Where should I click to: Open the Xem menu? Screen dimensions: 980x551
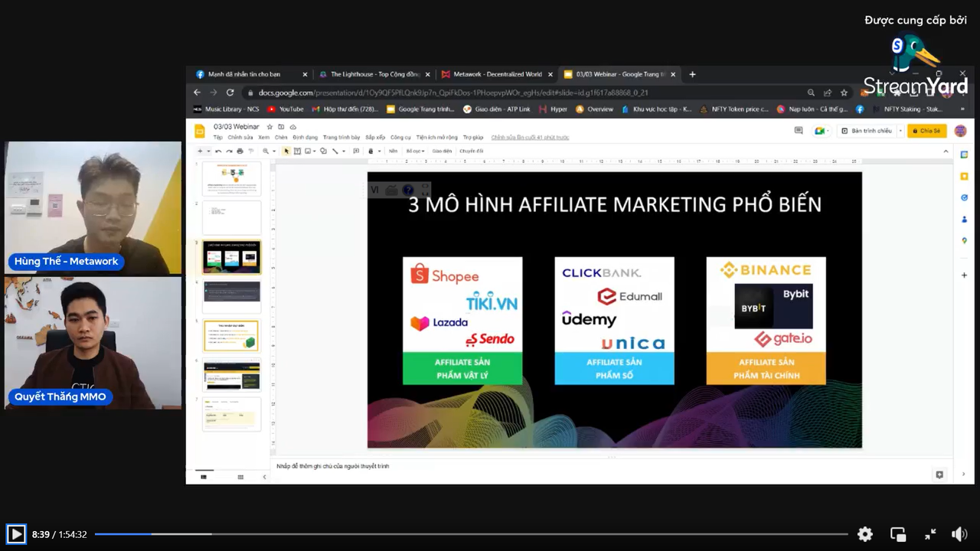pyautogui.click(x=263, y=138)
